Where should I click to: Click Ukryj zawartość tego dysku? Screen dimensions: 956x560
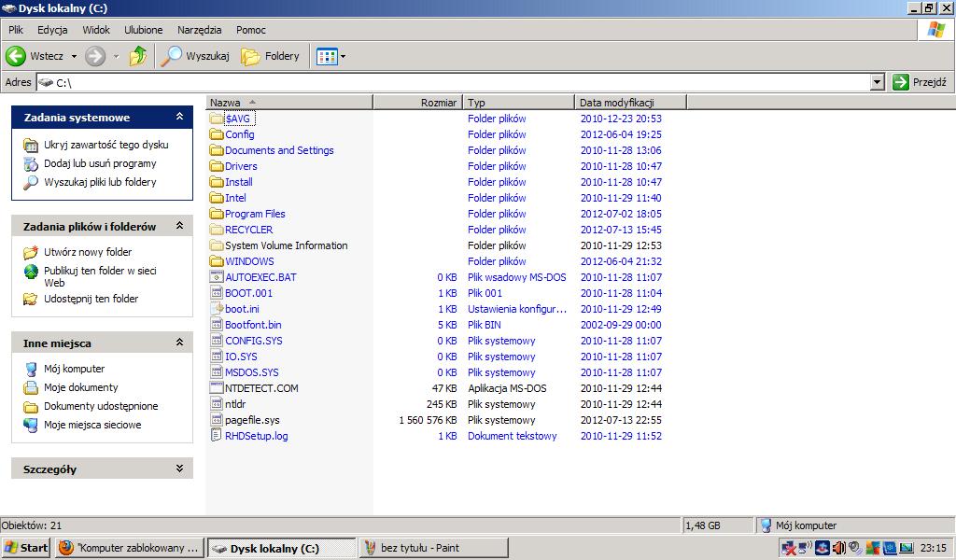click(x=106, y=145)
